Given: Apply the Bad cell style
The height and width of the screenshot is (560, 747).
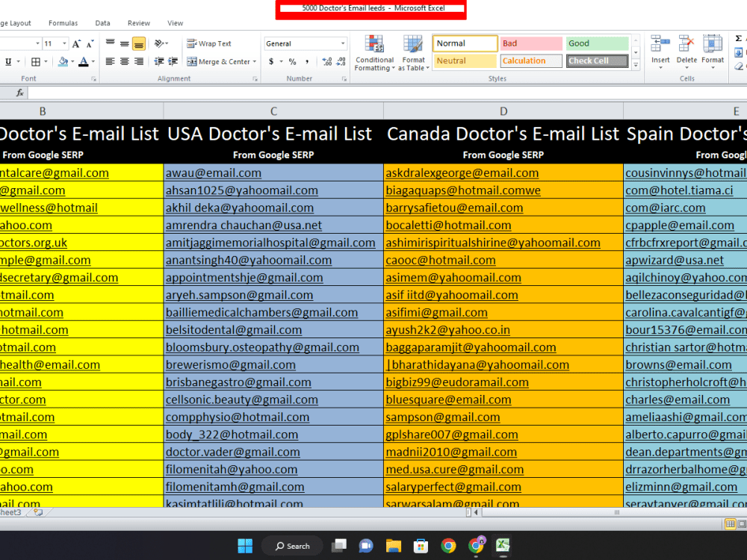Looking at the screenshot, I should pyautogui.click(x=531, y=43).
